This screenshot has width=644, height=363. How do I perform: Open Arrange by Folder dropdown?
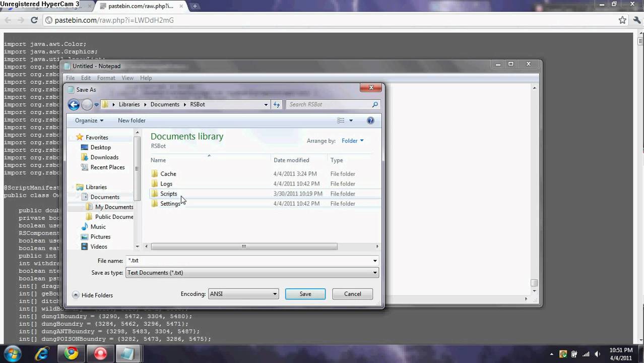click(x=353, y=141)
